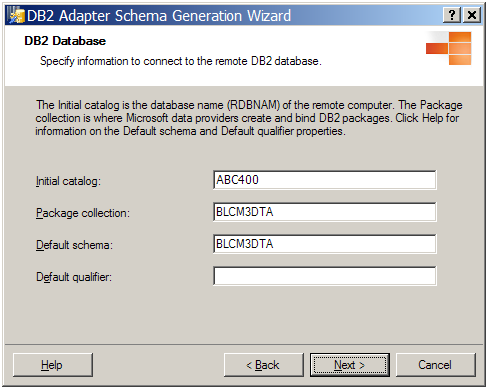Click the Initial catalog label

(68, 181)
